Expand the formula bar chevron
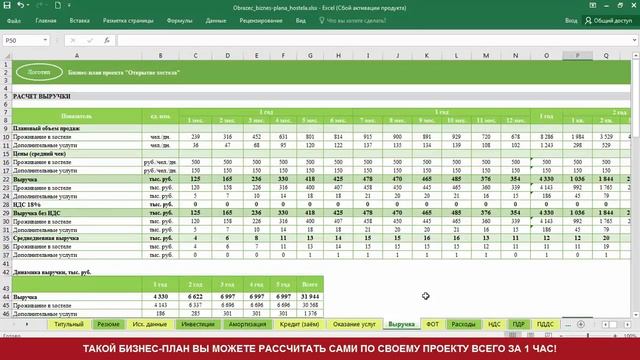 pos(635,40)
